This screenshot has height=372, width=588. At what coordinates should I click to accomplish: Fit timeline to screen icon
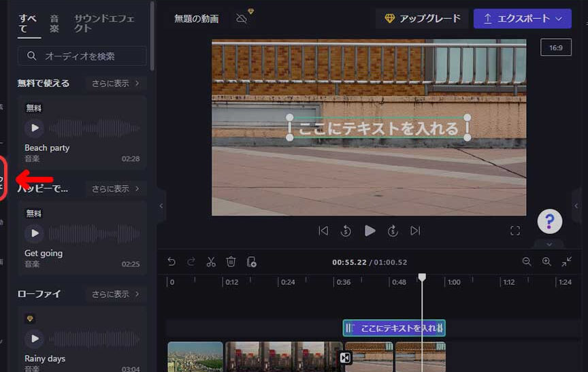tap(567, 261)
